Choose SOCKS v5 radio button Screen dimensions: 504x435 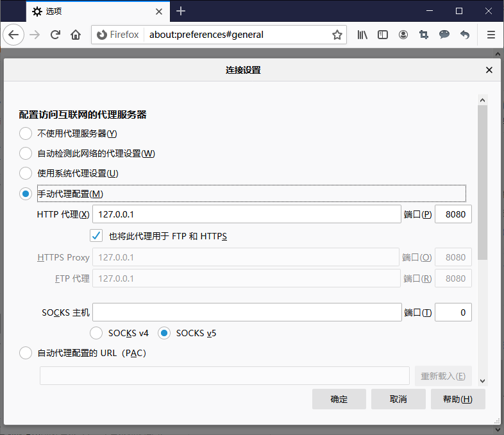(x=164, y=333)
